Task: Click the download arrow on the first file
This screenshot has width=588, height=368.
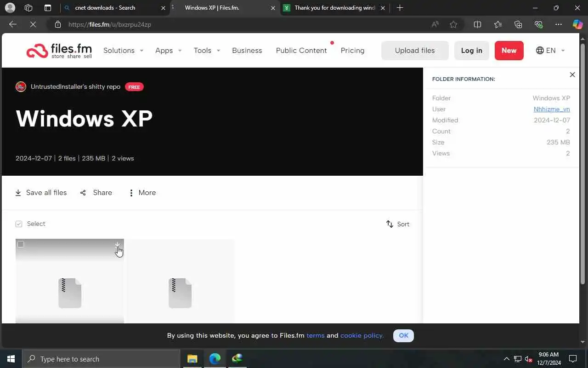Action: click(118, 245)
